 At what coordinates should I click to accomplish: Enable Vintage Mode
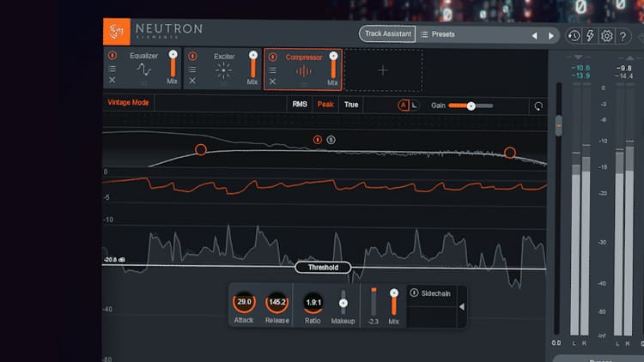128,103
